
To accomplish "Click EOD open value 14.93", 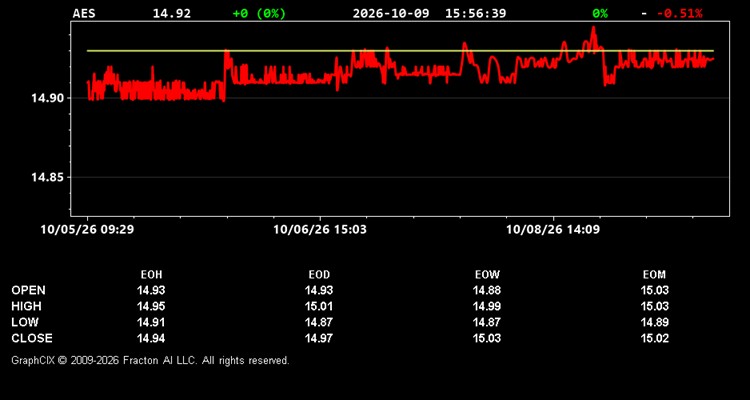I will pyautogui.click(x=319, y=290).
